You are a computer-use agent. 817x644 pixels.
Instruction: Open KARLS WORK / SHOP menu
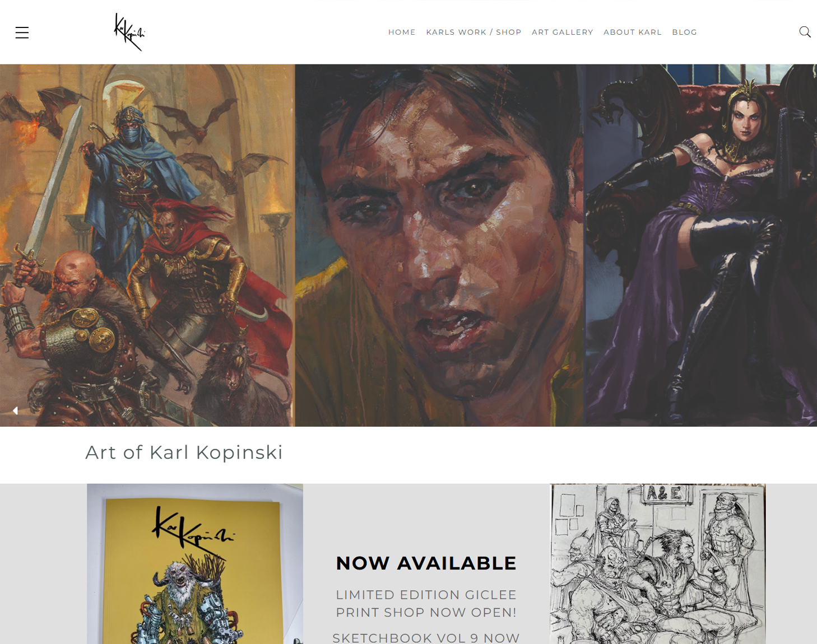(x=474, y=32)
